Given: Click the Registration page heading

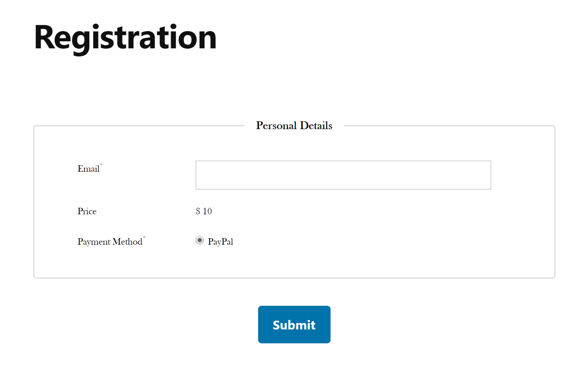Looking at the screenshot, I should (x=125, y=37).
